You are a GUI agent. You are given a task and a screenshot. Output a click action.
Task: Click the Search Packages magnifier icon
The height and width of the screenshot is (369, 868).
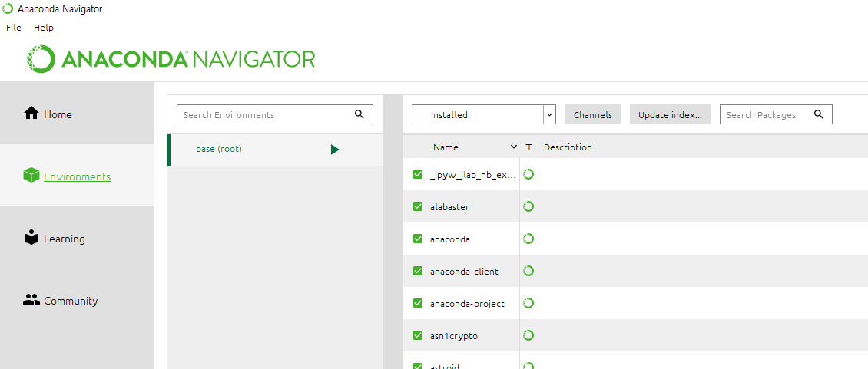(819, 114)
